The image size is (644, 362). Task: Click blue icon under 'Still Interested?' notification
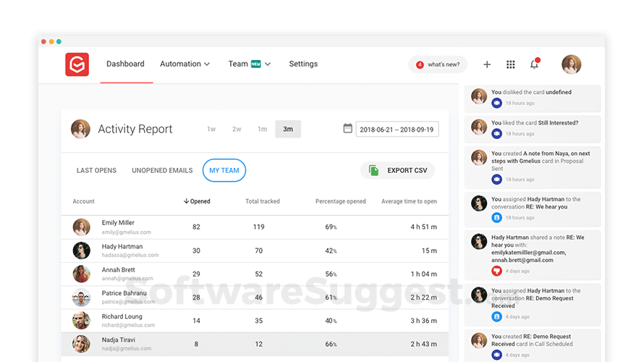496,133
